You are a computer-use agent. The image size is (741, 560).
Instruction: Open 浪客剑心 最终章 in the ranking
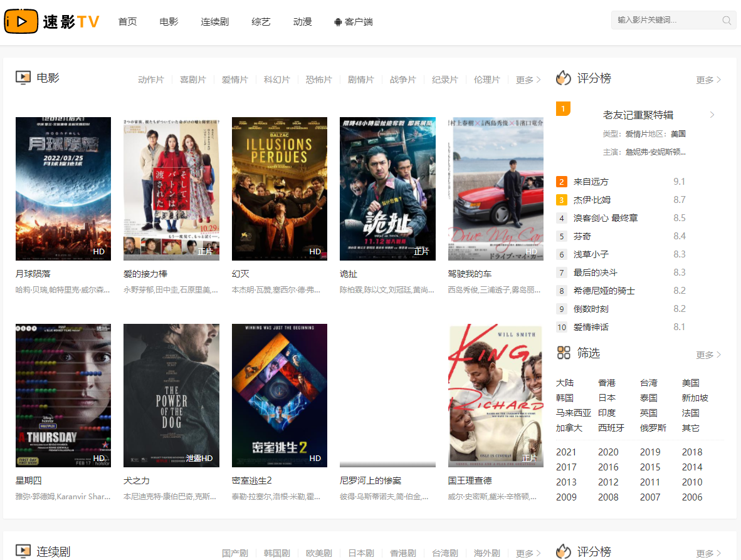[x=606, y=218]
